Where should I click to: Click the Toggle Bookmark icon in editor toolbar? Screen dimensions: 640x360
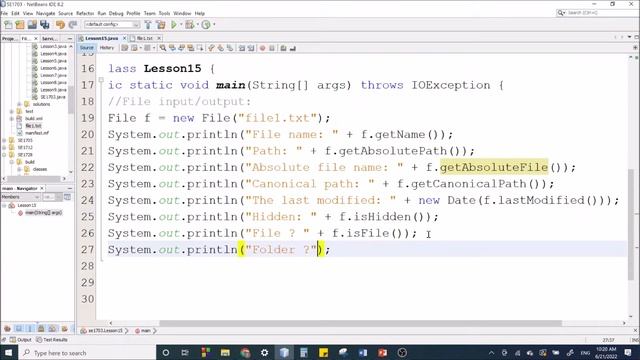230,48
